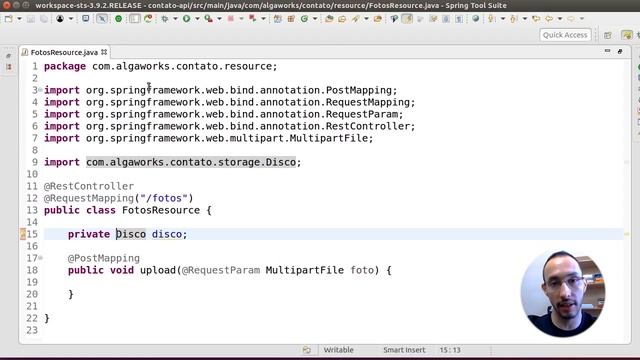The image size is (640, 360).
Task: Click the Open Type icon
Action: [329, 19]
